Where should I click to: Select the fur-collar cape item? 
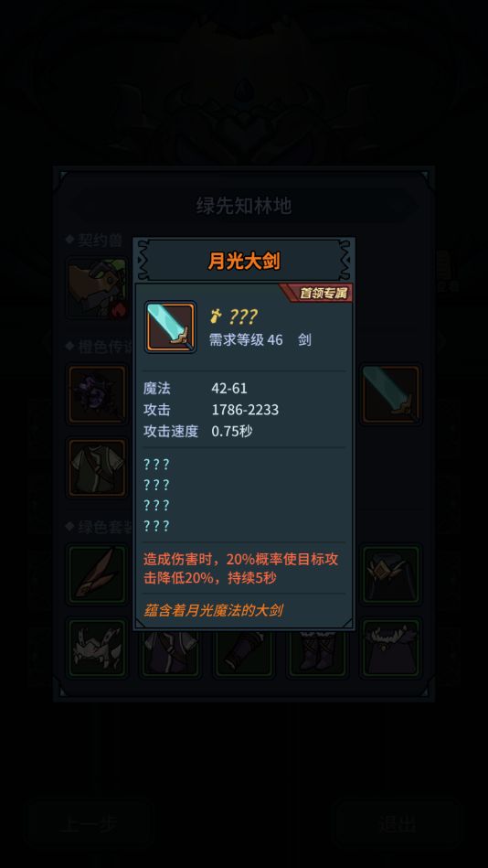pyautogui.click(x=390, y=648)
